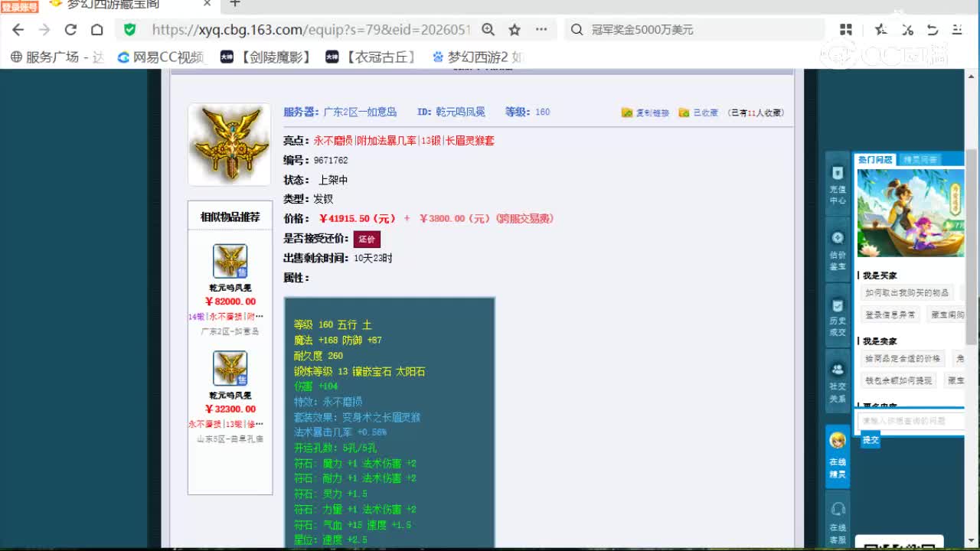Open 在线精灵 assistant icon
980x551 pixels.
coord(838,455)
